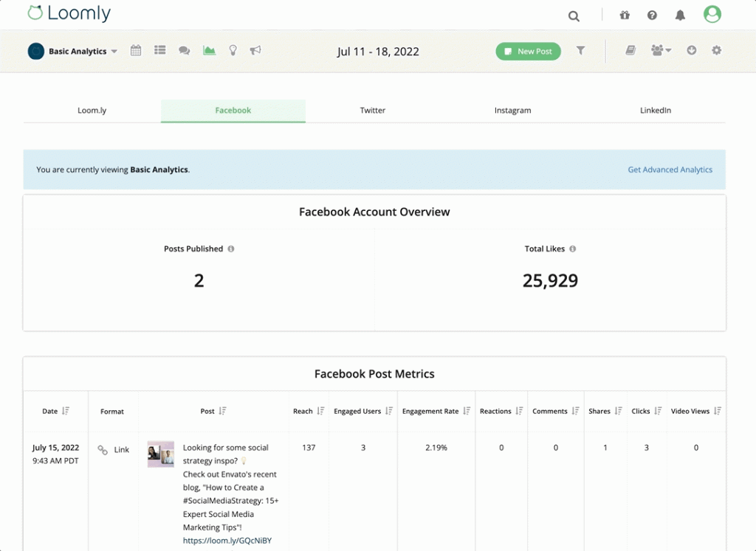
Task: Expand the Basic Analytics dropdown
Action: pyautogui.click(x=116, y=50)
